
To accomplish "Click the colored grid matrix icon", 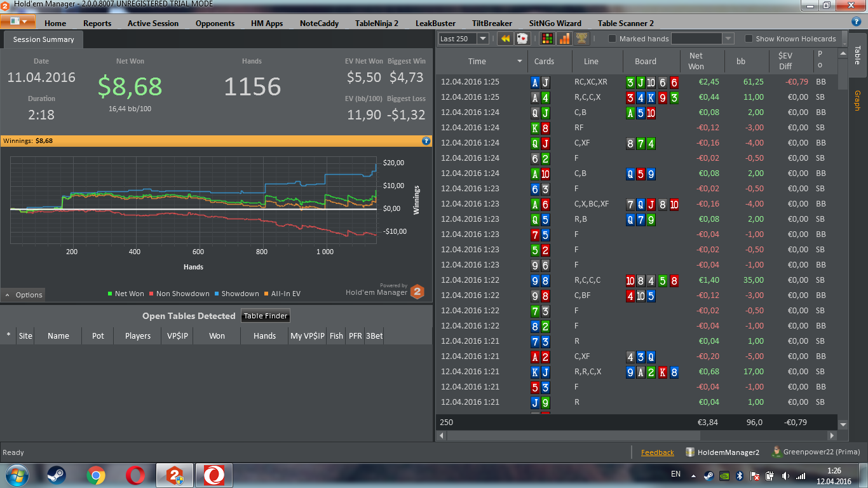I will 547,39.
